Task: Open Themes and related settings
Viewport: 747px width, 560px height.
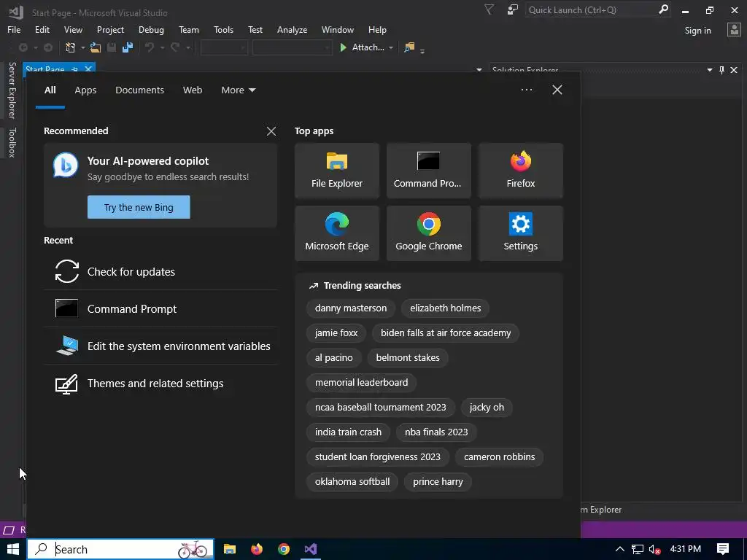Action: (x=160, y=384)
